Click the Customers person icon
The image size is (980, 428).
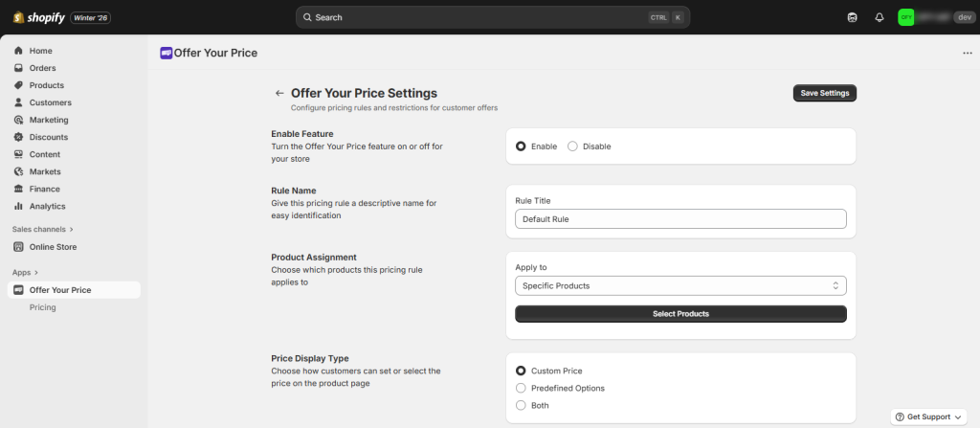click(x=19, y=102)
